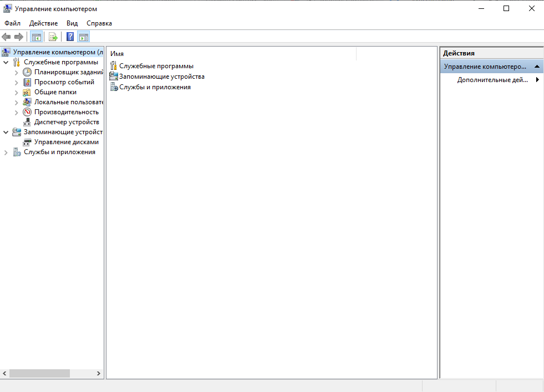Click the Запоминающие устройства icon in the center list

[x=114, y=76]
